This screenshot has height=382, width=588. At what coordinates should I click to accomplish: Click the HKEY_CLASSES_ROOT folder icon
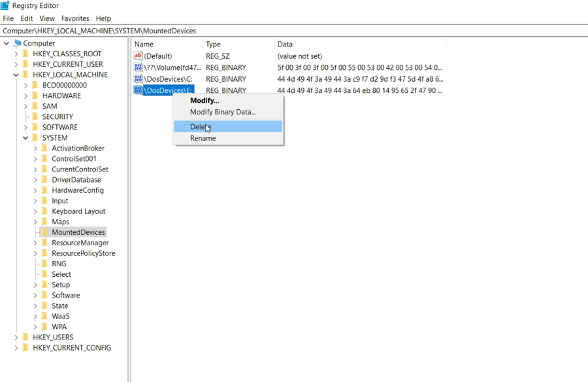click(26, 54)
